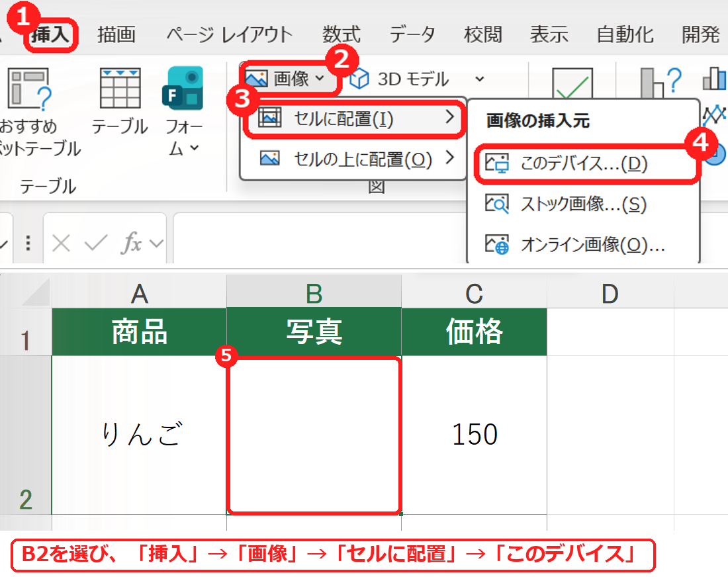The width and height of the screenshot is (728, 577).
Task: Open the 表示 tab
Action: pyautogui.click(x=549, y=35)
